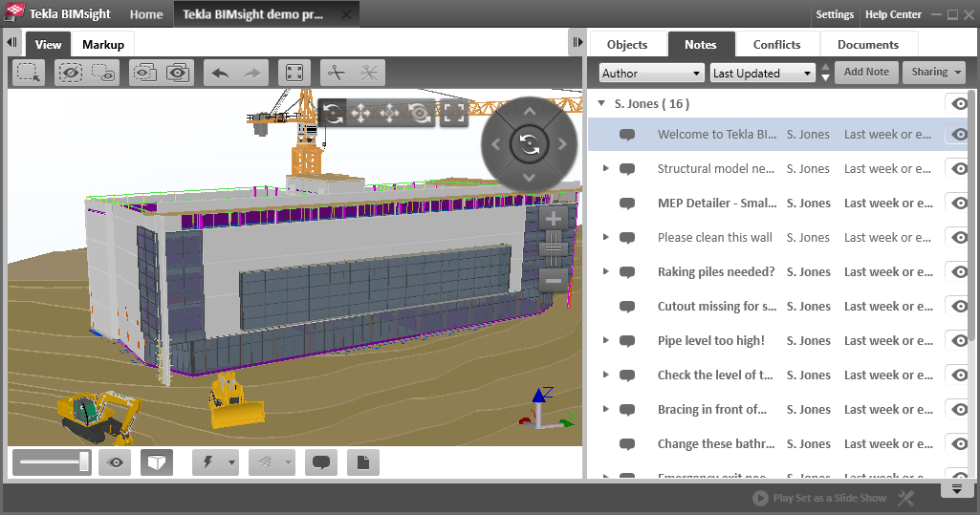The height and width of the screenshot is (515, 980).
Task: Collapse the left panel arrow button
Action: pyautogui.click(x=11, y=42)
